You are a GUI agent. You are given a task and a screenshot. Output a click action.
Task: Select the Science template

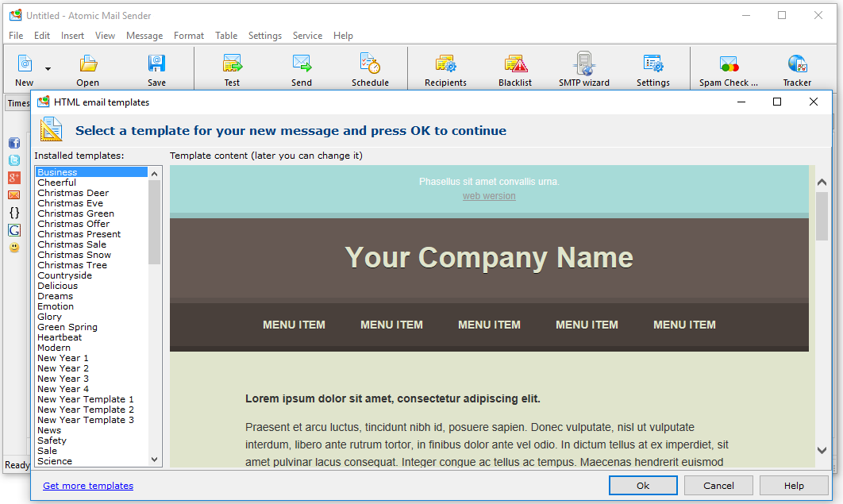(91, 461)
